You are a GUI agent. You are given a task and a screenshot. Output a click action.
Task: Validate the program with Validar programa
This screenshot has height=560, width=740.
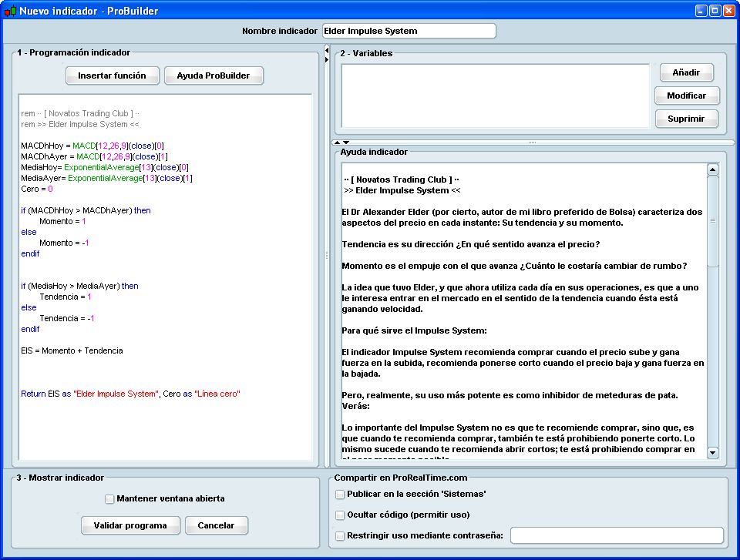(x=130, y=525)
